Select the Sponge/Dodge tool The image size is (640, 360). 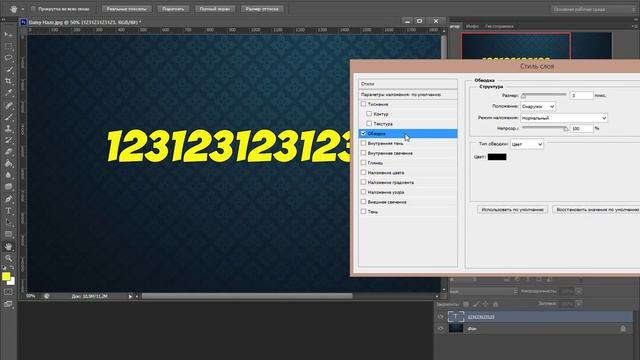8,187
